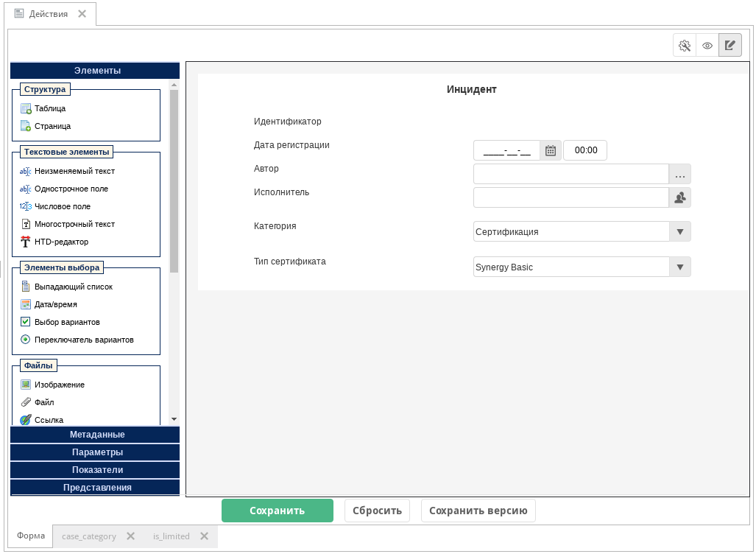Image resolution: width=756 pixels, height=554 pixels.
Task: Select the Изображение element icon
Action: click(26, 385)
